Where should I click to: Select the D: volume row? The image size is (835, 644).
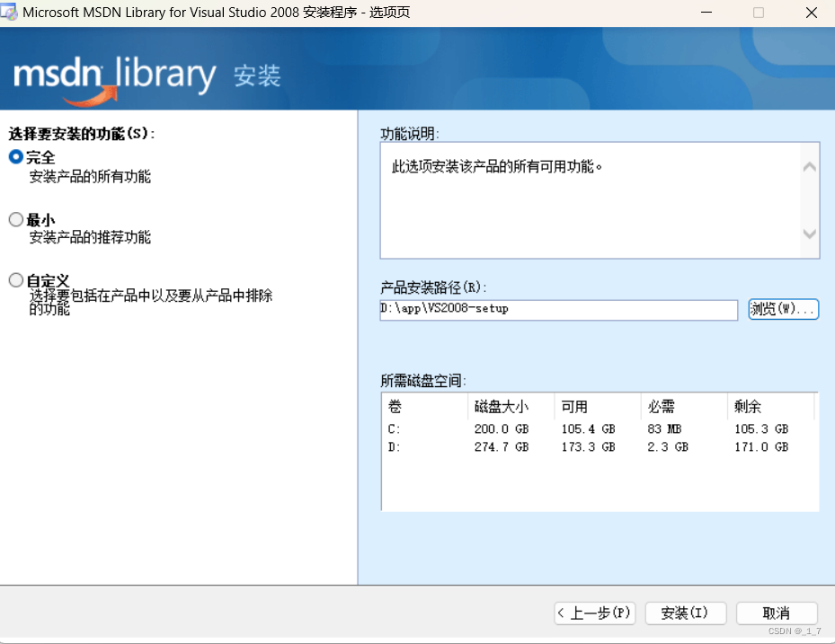[x=600, y=447]
